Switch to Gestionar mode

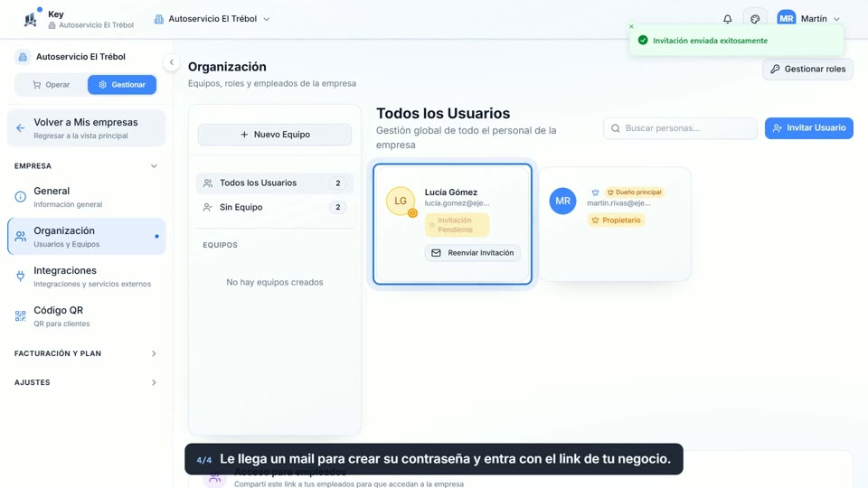122,85
